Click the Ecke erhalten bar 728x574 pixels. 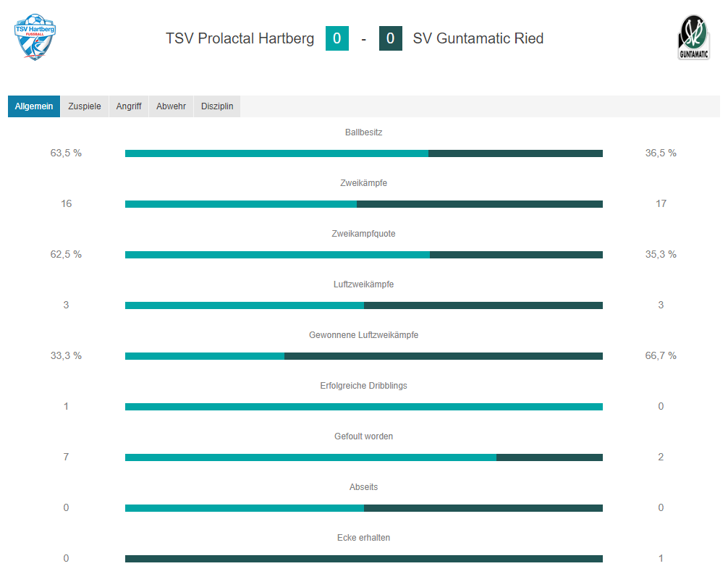coord(363,559)
